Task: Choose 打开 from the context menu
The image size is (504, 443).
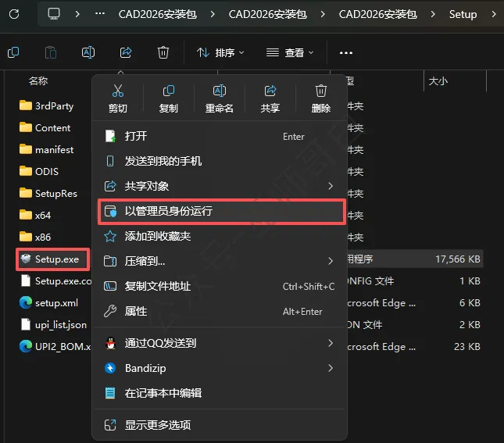Action: coord(220,136)
